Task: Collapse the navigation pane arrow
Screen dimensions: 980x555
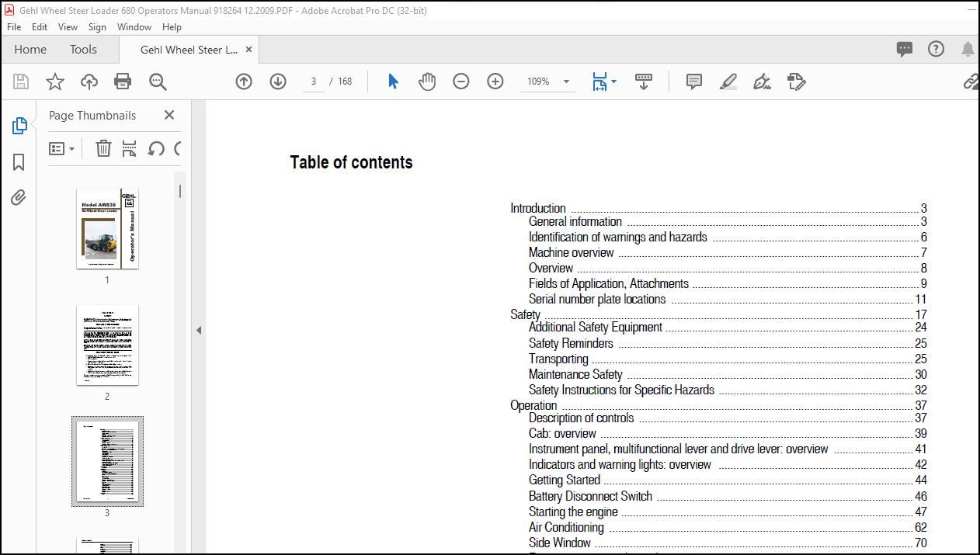Action: click(199, 330)
